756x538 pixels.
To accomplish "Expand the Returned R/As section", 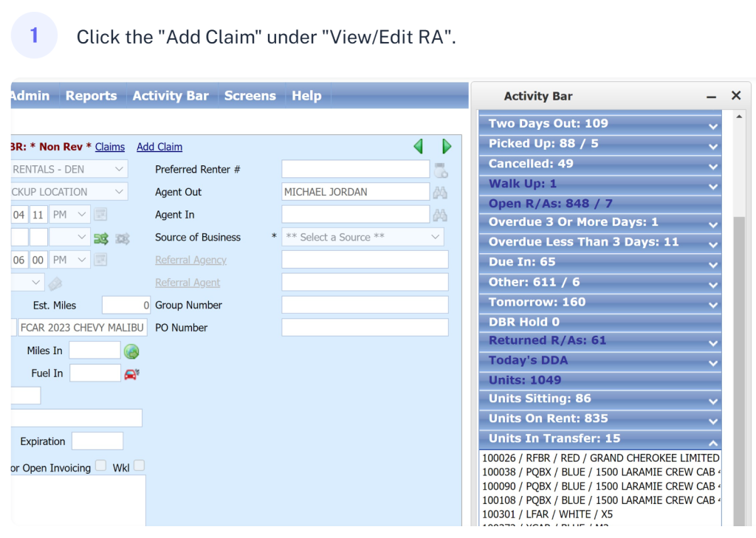I will pyautogui.click(x=712, y=342).
